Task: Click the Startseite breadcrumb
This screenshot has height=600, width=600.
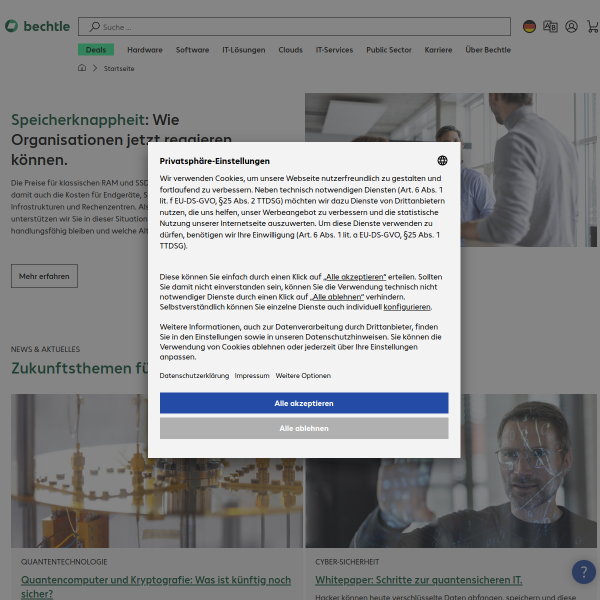Action: click(x=119, y=68)
